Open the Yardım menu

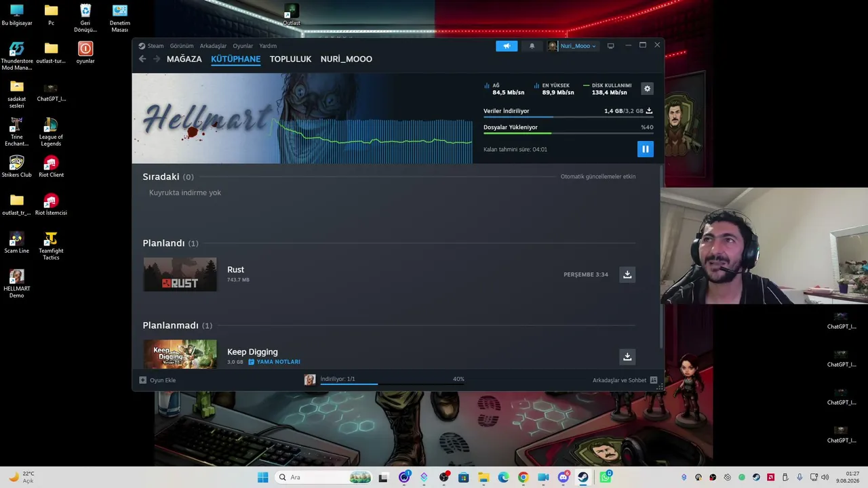point(268,46)
